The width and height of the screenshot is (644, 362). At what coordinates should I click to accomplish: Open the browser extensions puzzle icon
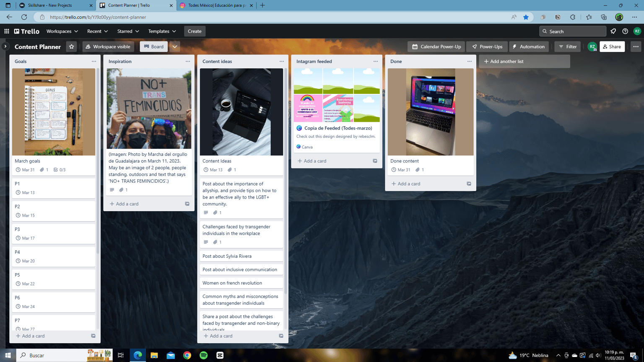coord(573,17)
